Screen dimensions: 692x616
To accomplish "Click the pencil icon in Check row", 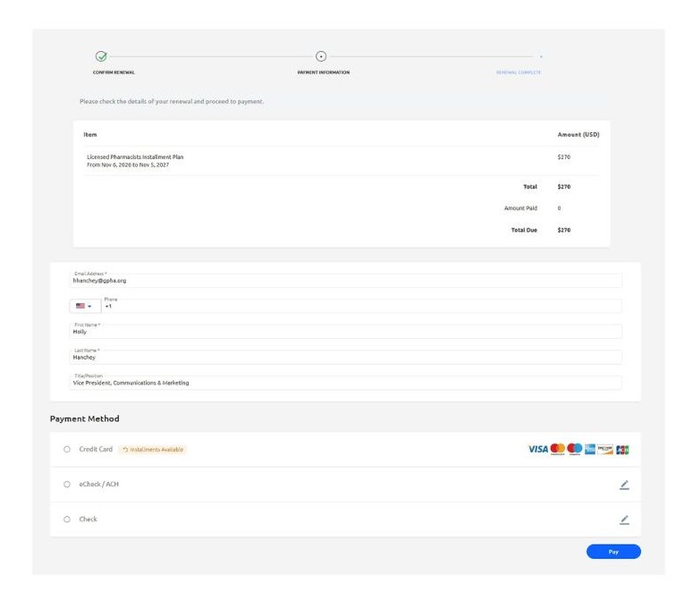I will click(x=624, y=519).
